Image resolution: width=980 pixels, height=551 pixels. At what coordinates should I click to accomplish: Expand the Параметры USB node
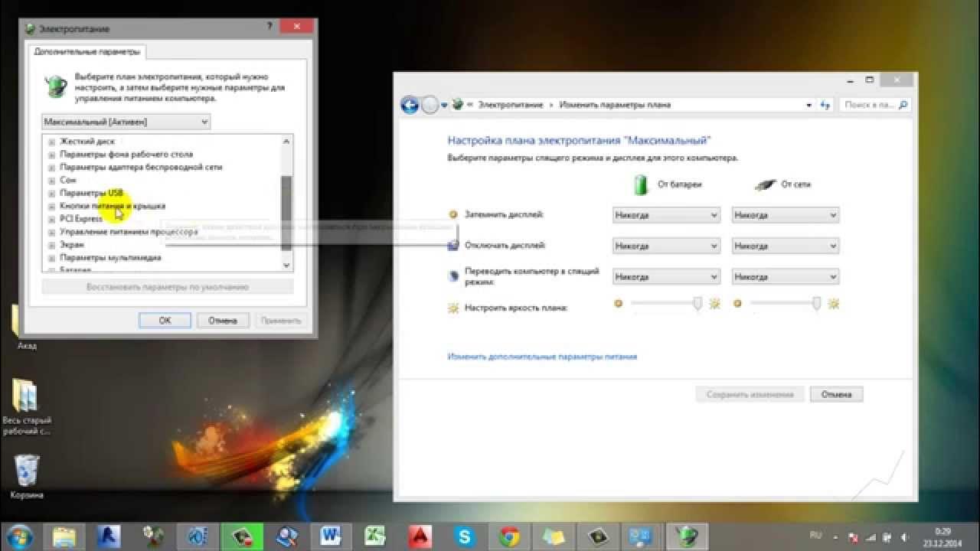pyautogui.click(x=52, y=194)
